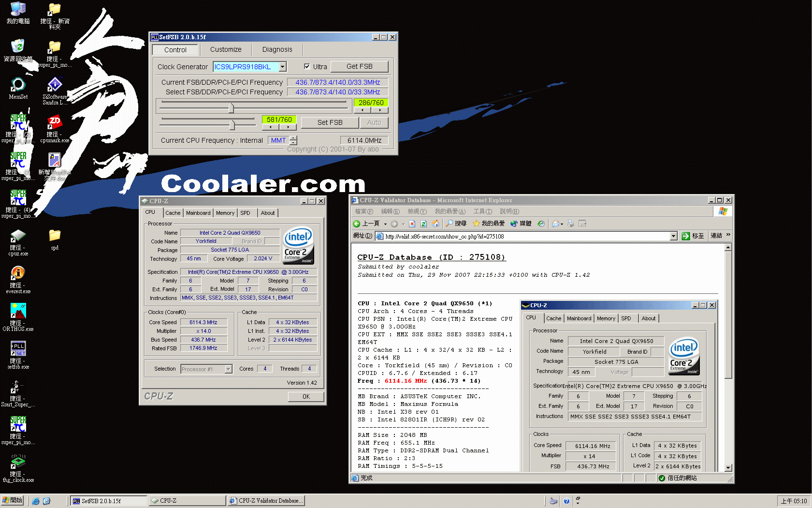This screenshot has height=508, width=812.
Task: Click the CPU-Z taskbar button
Action: tap(187, 501)
